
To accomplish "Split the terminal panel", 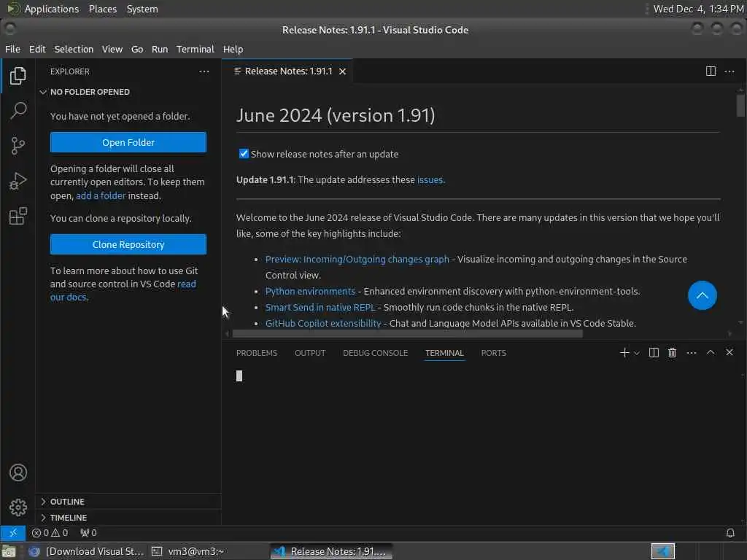I will (654, 352).
